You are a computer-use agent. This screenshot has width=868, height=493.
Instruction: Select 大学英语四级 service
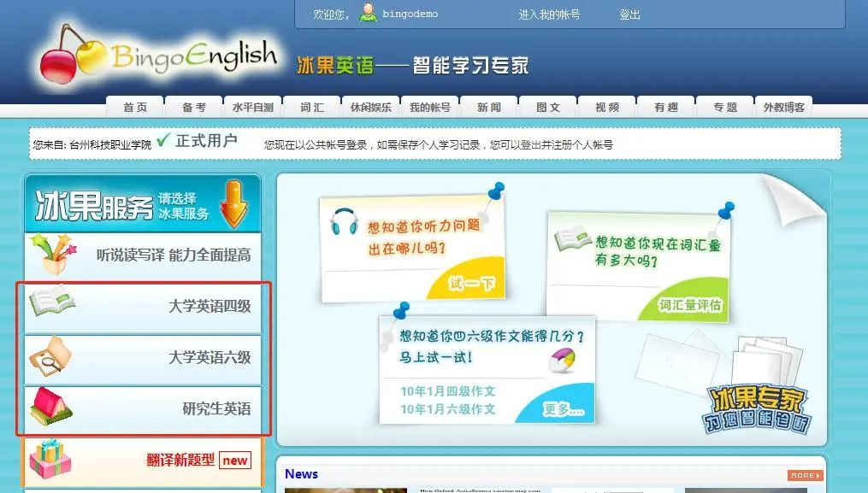tap(143, 306)
